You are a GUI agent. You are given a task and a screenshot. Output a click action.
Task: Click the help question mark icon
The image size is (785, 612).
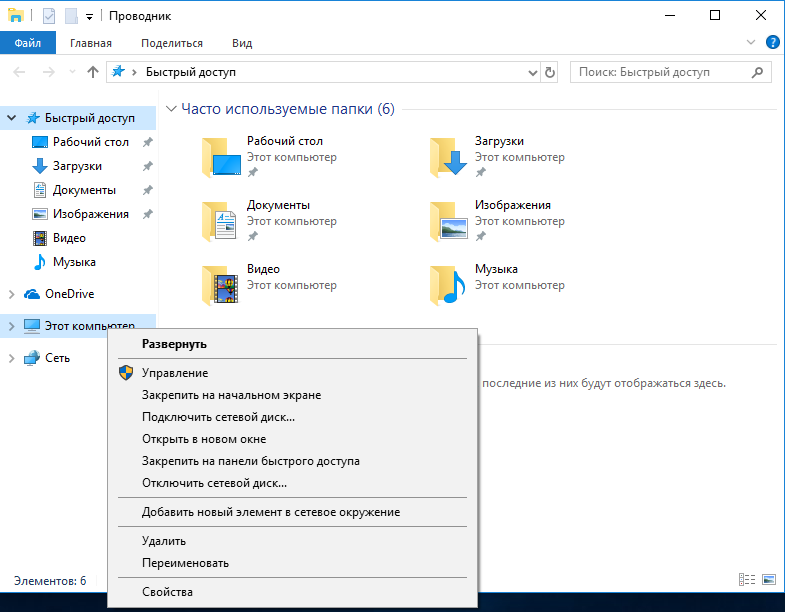tap(772, 43)
